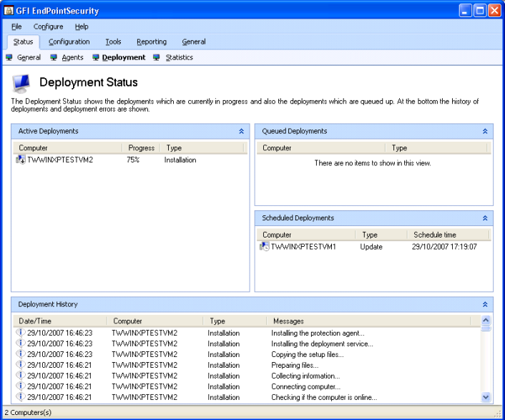Screen dimensions: 505x420
Task: Click the scheduled icon next to TWWINXPTESTVM1
Action: click(265, 246)
